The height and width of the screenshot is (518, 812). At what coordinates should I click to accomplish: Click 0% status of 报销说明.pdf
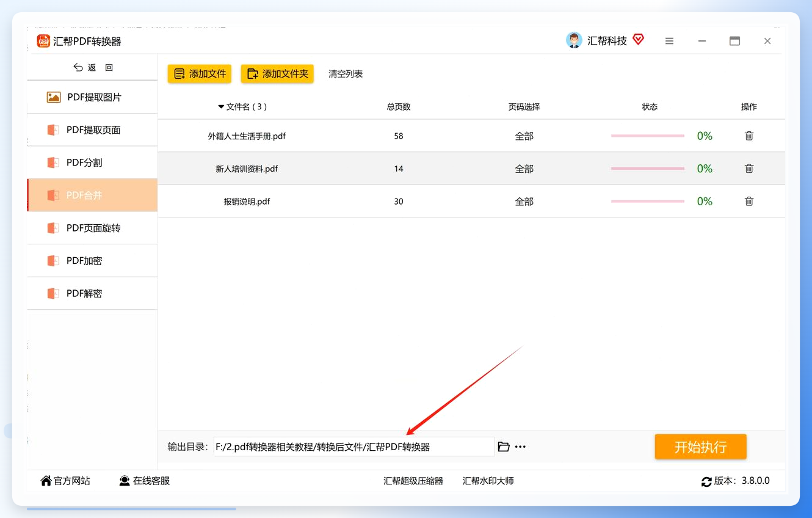[705, 202]
